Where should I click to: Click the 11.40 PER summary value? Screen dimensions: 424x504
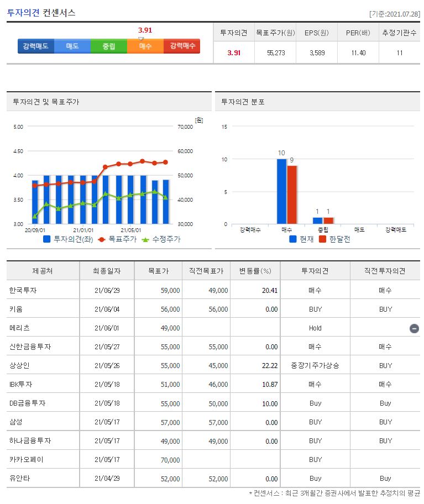point(358,53)
